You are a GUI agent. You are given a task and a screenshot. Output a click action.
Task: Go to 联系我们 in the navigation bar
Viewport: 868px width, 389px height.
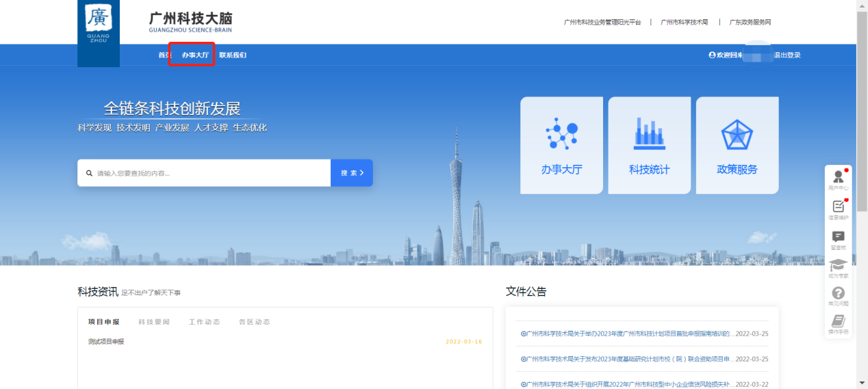pos(233,55)
